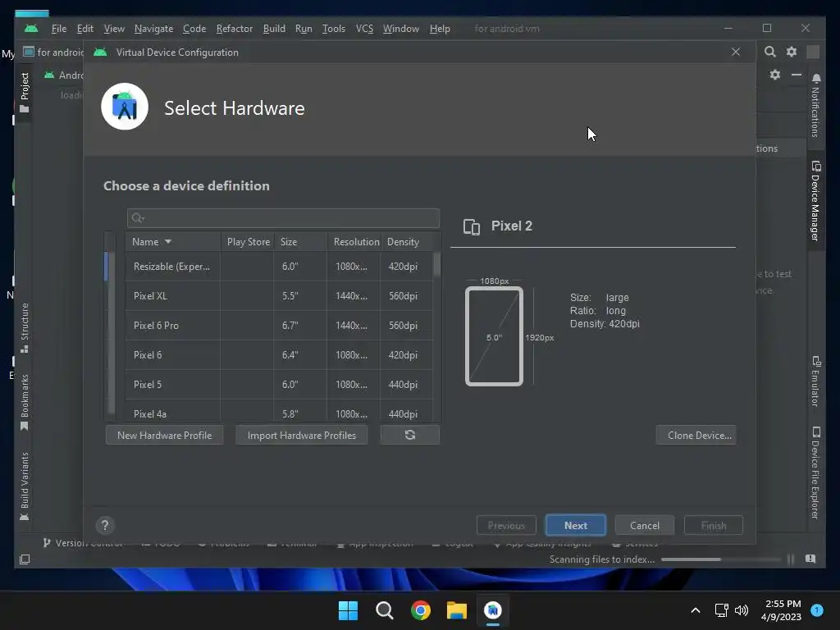Select the Pixel XL device row
840x630 pixels.
pos(279,295)
